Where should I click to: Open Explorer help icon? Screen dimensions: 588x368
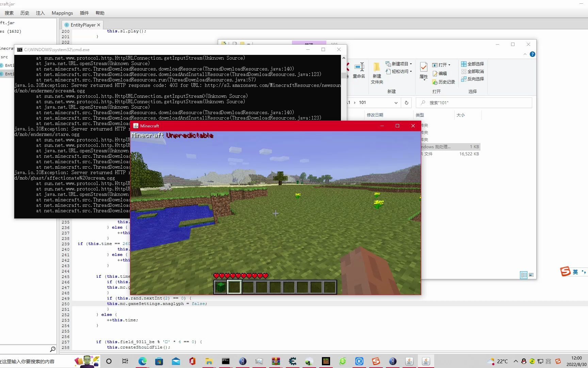[x=533, y=54]
